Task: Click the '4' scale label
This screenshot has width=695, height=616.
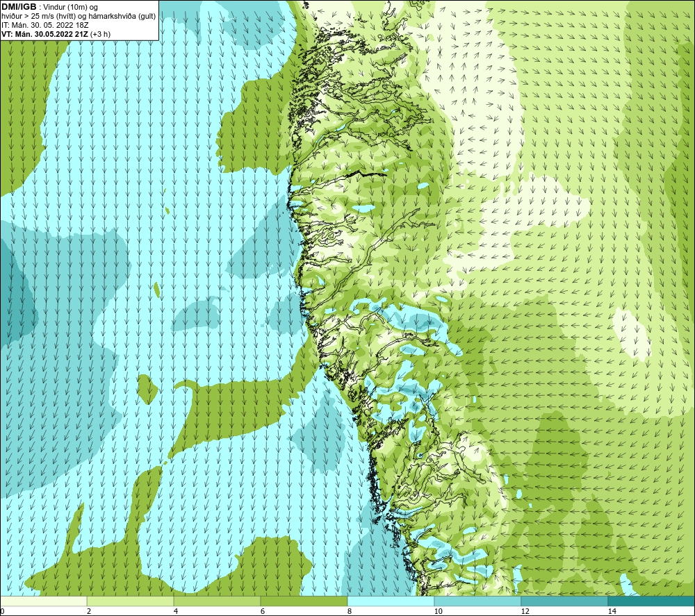Action: (176, 612)
